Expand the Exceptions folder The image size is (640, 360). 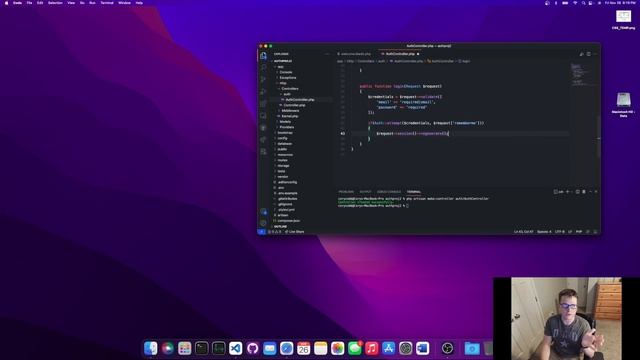point(288,78)
